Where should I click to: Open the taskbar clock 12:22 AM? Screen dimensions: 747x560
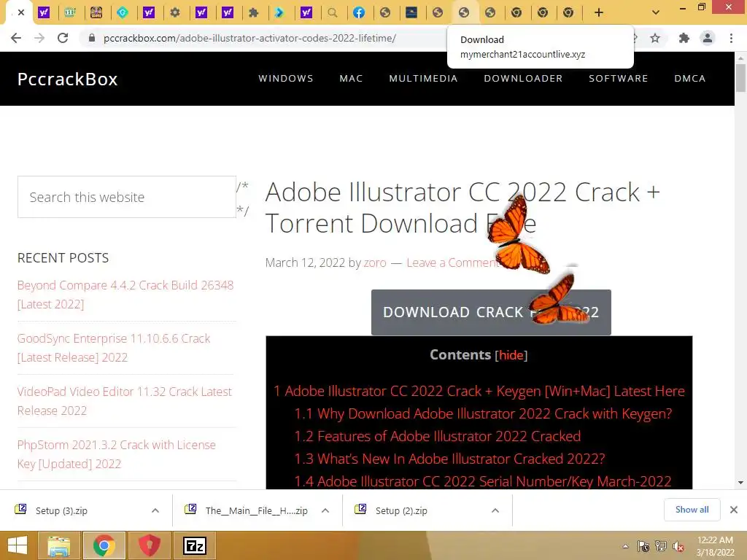pos(715,546)
